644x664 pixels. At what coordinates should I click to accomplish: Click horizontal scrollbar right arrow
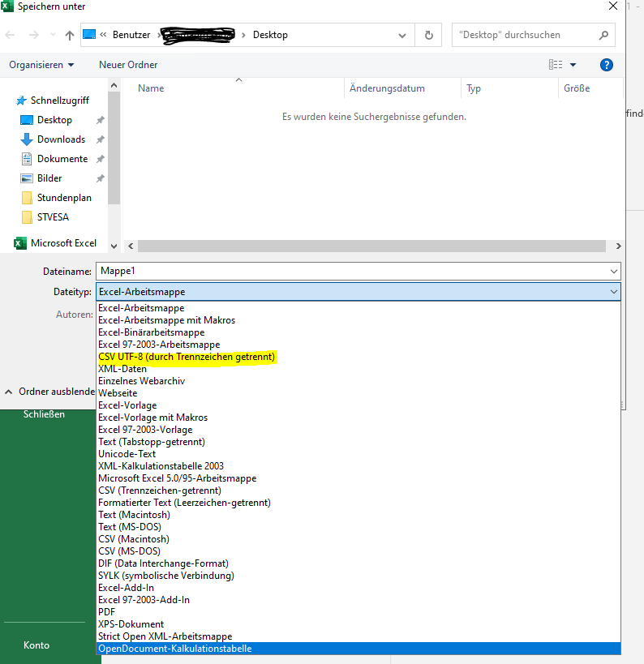[618, 246]
